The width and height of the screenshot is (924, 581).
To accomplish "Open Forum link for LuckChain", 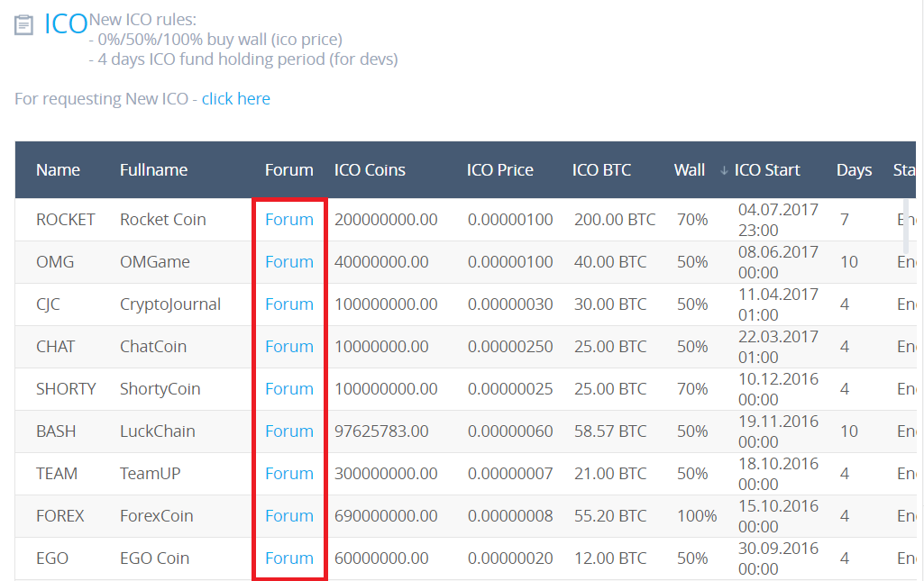I will coord(288,431).
